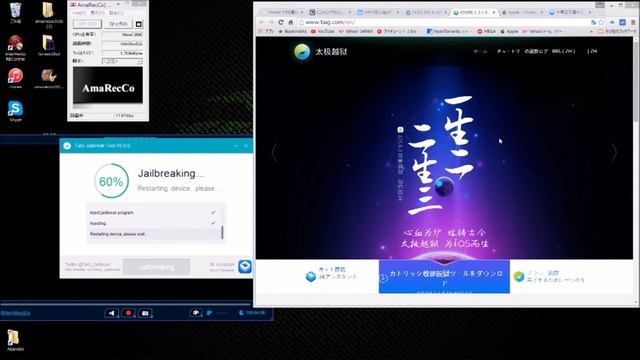Switch to the first Twitter browser tab
The image size is (640, 360).
coord(283,12)
